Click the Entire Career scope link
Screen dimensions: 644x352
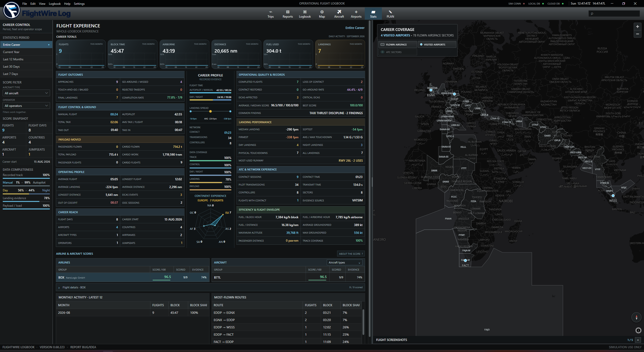[x=355, y=28]
